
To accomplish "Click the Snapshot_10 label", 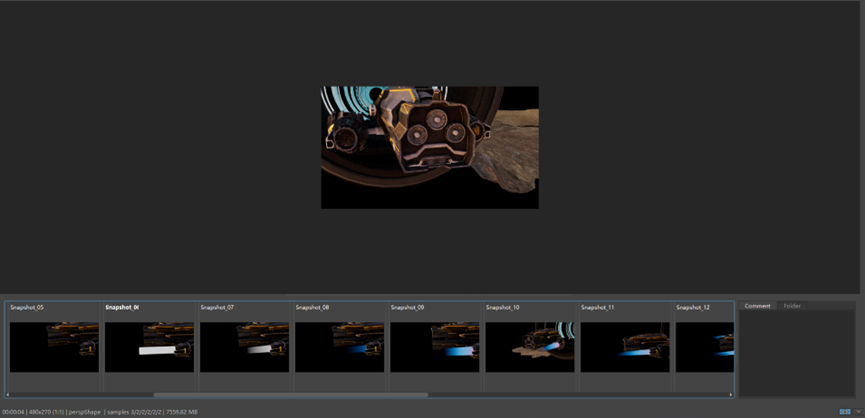I will click(503, 307).
